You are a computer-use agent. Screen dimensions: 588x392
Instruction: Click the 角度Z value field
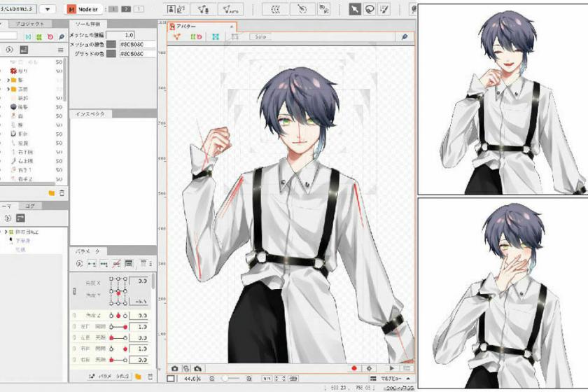click(x=139, y=316)
